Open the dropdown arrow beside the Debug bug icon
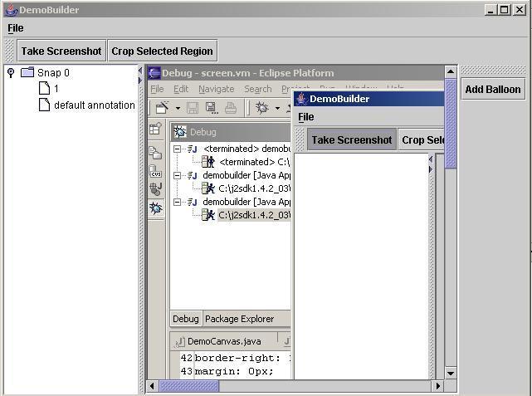The image size is (532, 396). [x=277, y=108]
